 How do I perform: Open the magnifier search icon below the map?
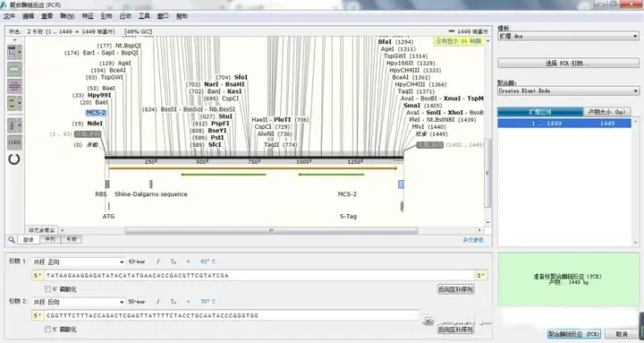[x=12, y=240]
